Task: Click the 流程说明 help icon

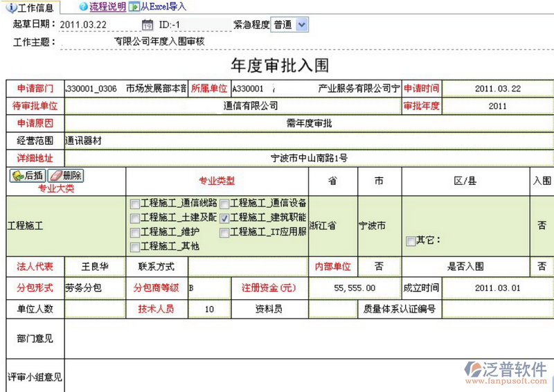Action: pyautogui.click(x=83, y=7)
